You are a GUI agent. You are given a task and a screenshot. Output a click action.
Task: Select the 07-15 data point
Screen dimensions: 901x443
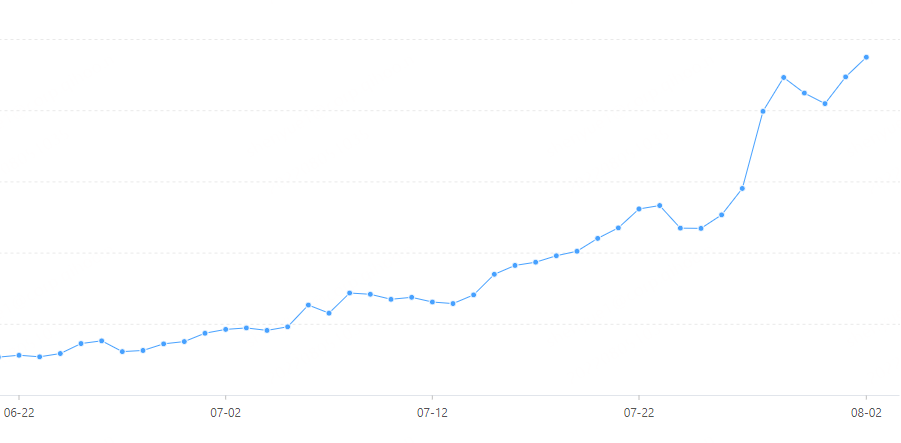[x=494, y=274]
